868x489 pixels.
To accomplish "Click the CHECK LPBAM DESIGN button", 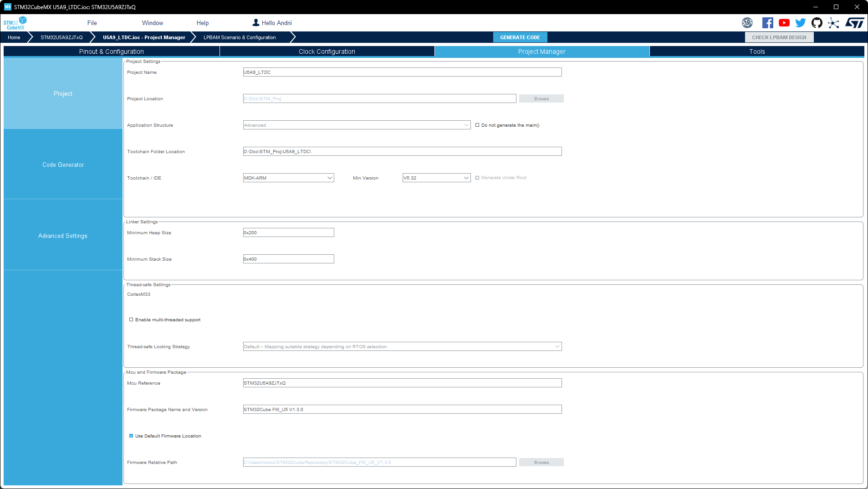I will pyautogui.click(x=779, y=37).
